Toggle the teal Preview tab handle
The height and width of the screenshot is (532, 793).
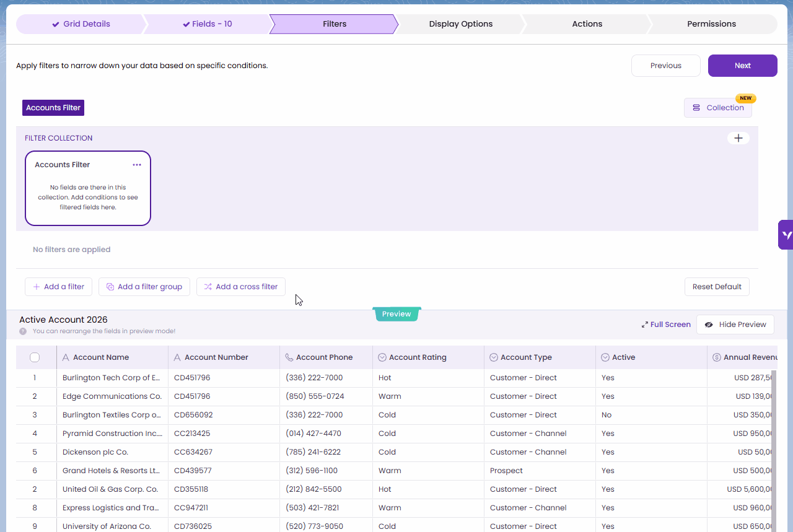396,314
